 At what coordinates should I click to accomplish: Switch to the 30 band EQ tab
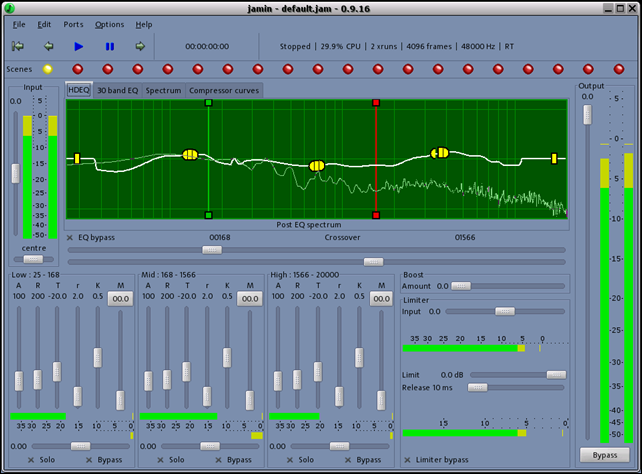coord(118,90)
